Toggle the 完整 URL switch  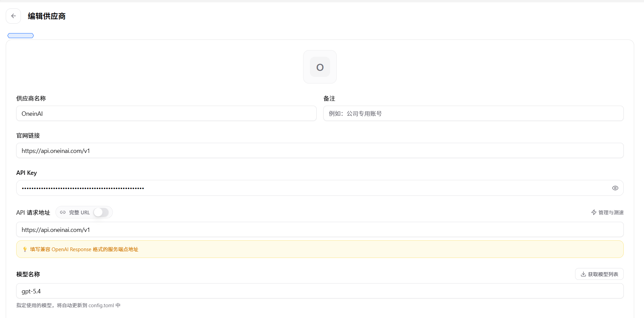101,212
